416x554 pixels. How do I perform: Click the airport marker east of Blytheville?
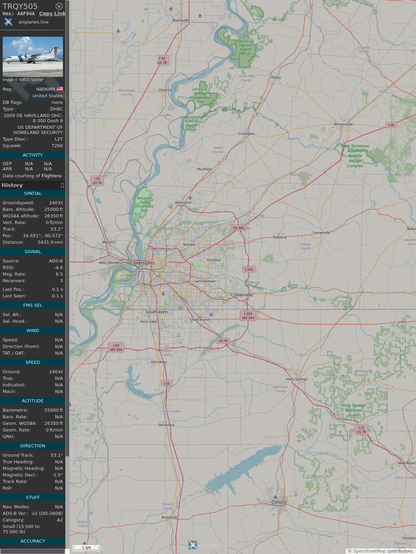200,16
